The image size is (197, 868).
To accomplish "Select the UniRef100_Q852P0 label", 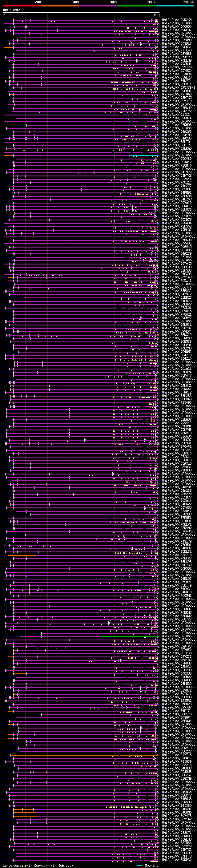I will click(177, 494).
